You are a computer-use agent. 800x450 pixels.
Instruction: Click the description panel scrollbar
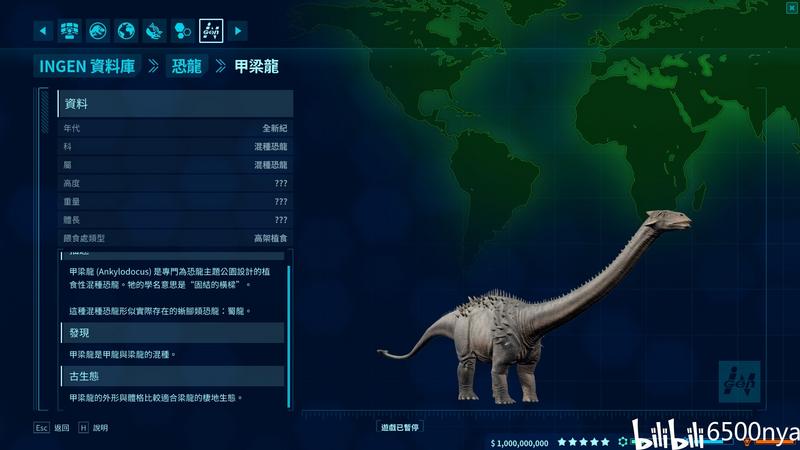coord(289,337)
